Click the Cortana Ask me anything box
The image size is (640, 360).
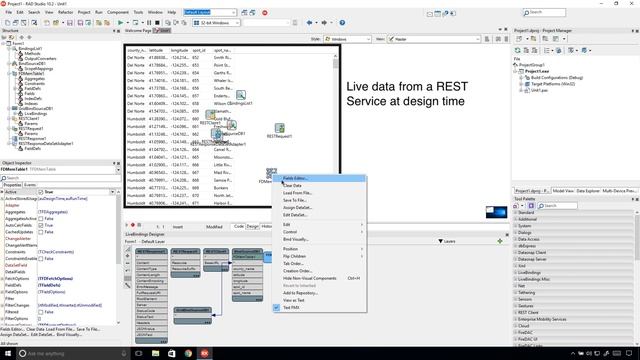(x=73, y=353)
